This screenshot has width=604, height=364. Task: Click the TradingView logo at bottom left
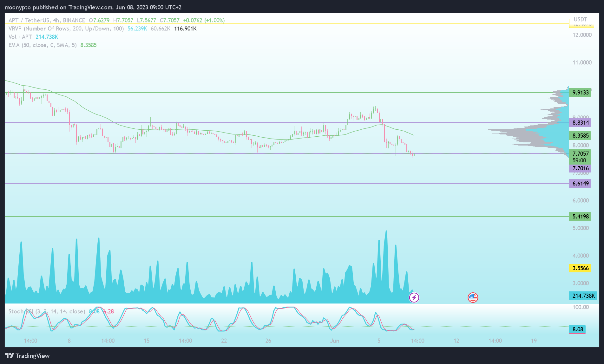tap(27, 356)
